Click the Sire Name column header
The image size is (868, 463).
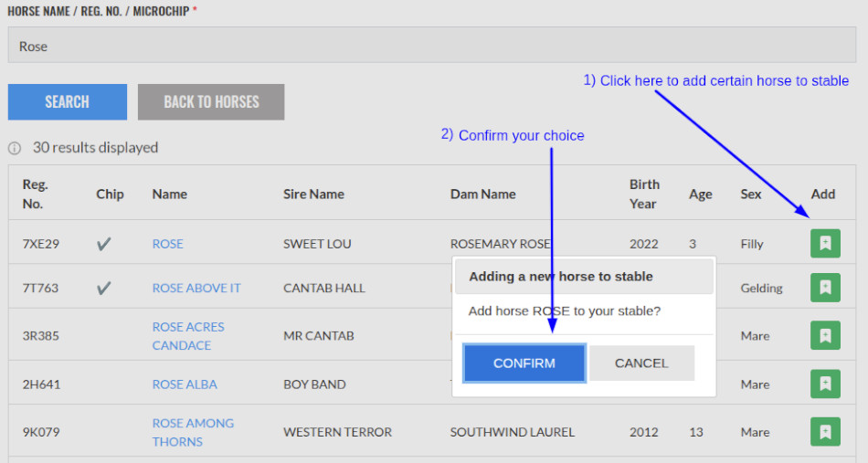click(313, 194)
